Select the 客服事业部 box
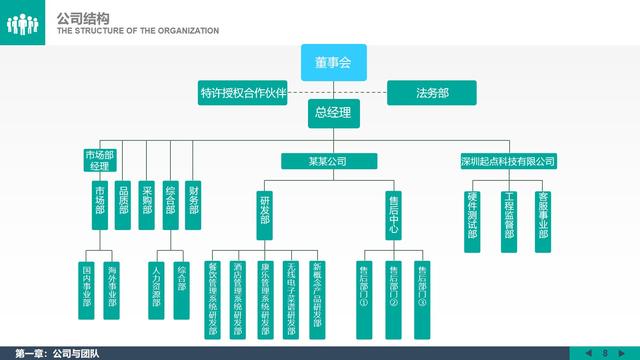Viewport: 640px width, 360px height. pos(543,222)
